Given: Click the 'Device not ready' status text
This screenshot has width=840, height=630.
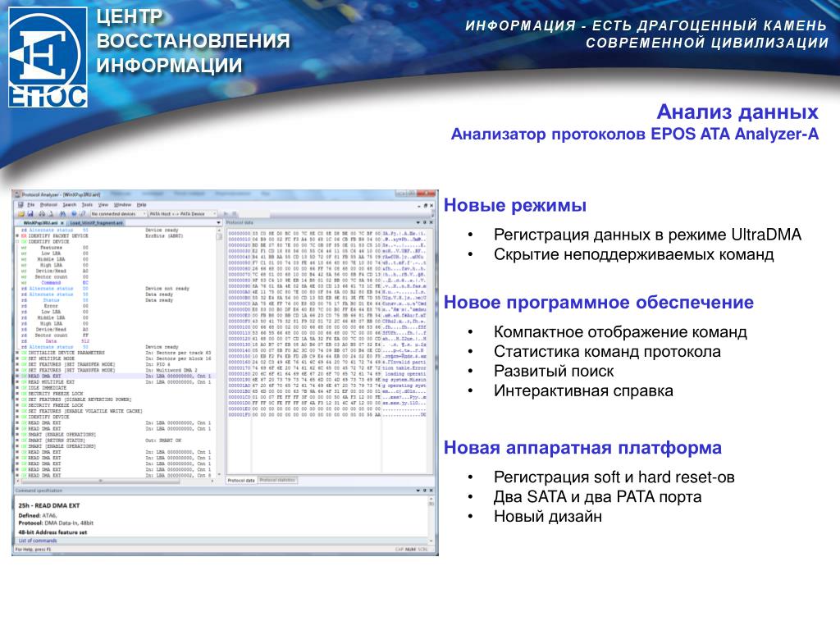Looking at the screenshot, I should (167, 289).
